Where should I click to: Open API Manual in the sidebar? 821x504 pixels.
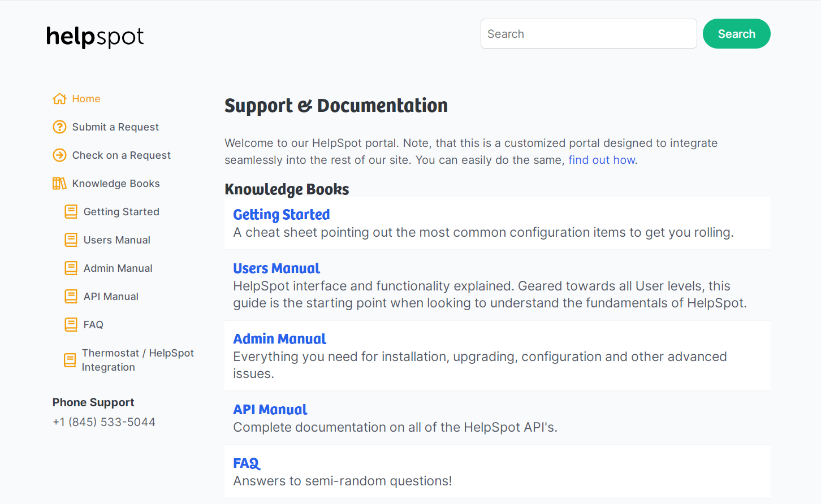pyautogui.click(x=111, y=297)
